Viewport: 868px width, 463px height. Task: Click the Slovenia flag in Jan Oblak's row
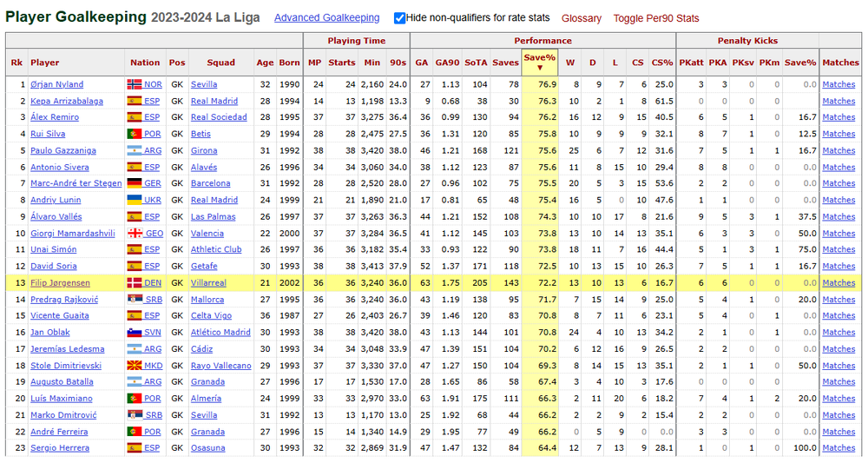[x=135, y=333]
